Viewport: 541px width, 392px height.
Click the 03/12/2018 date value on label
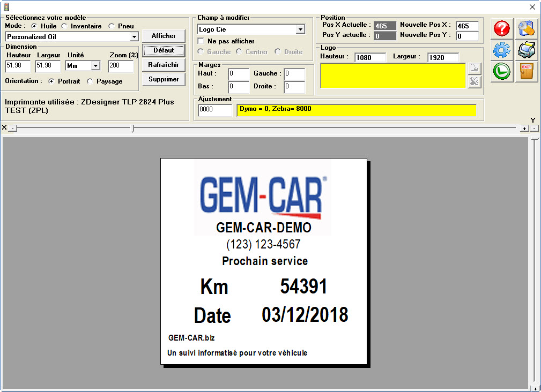pos(305,315)
